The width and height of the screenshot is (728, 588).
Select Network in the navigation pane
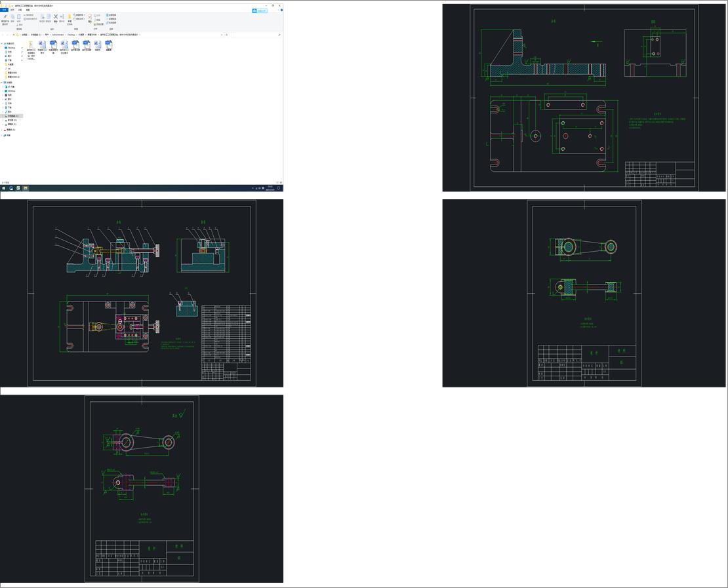click(x=7, y=136)
